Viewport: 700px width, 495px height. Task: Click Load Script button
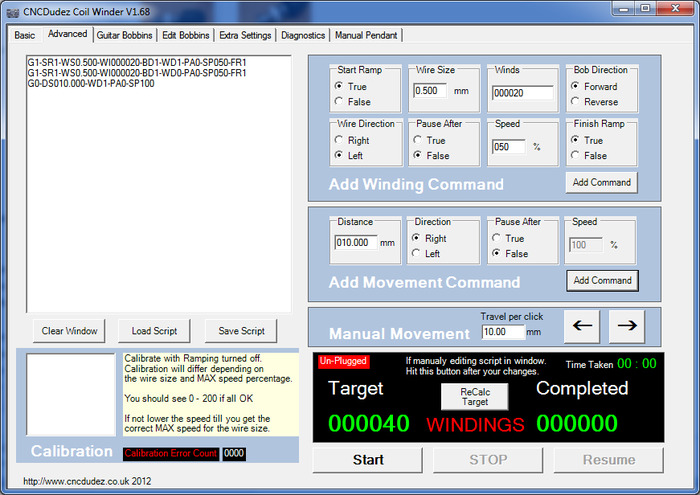point(154,331)
